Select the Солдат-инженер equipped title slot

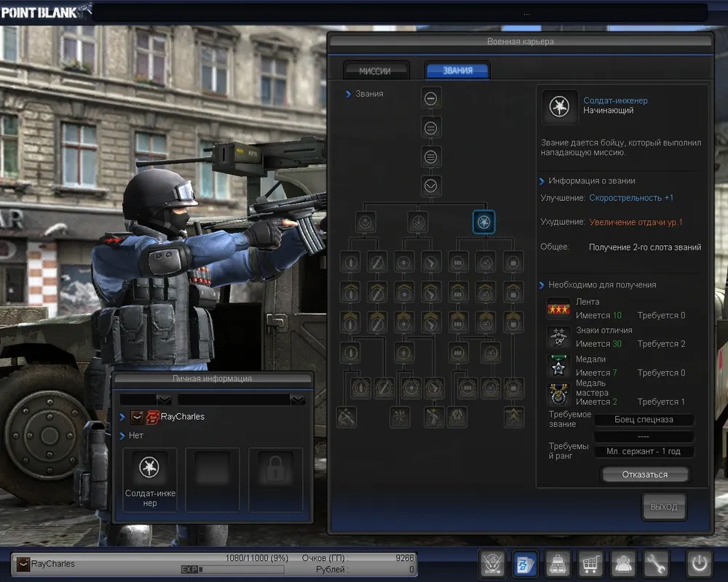[x=150, y=479]
